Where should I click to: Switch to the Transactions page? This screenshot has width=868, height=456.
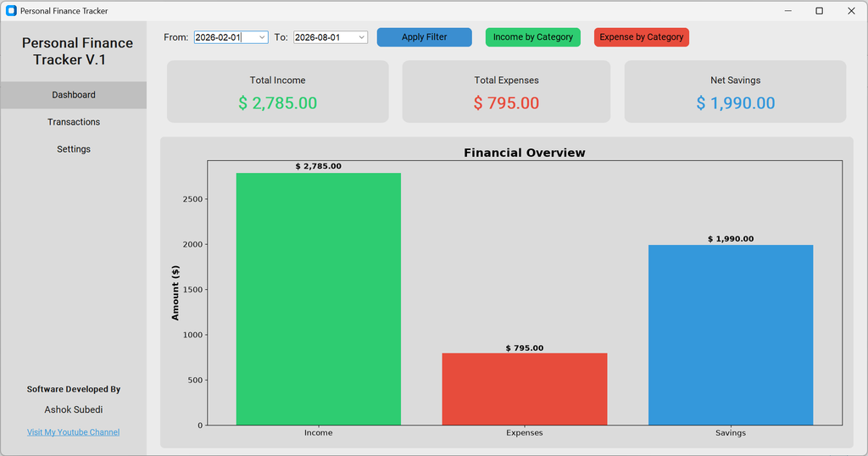click(74, 122)
